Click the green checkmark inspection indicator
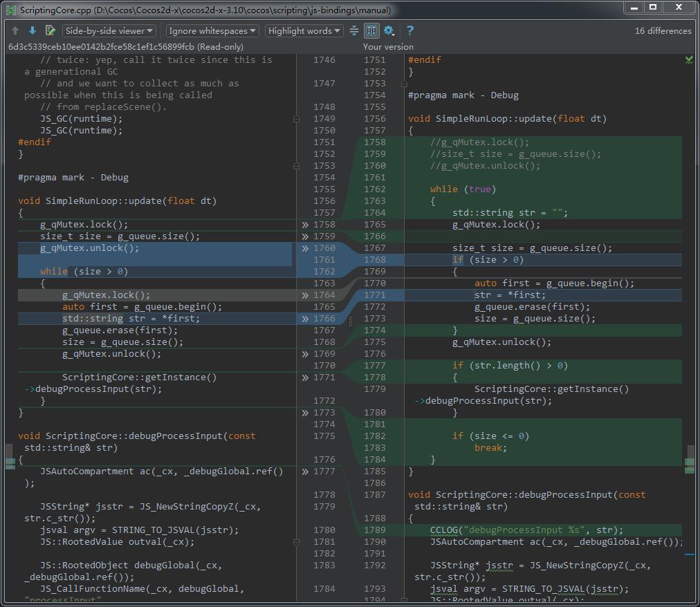 [689, 60]
